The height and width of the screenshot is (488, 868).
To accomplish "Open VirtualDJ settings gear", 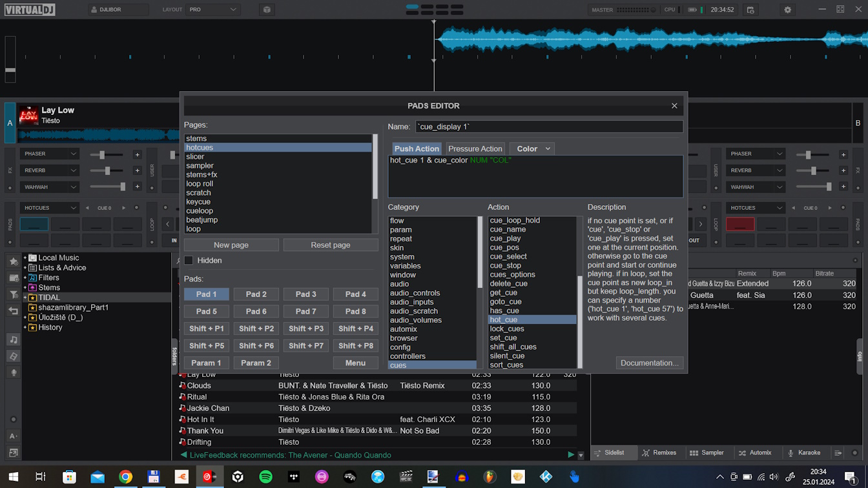I will point(787,10).
